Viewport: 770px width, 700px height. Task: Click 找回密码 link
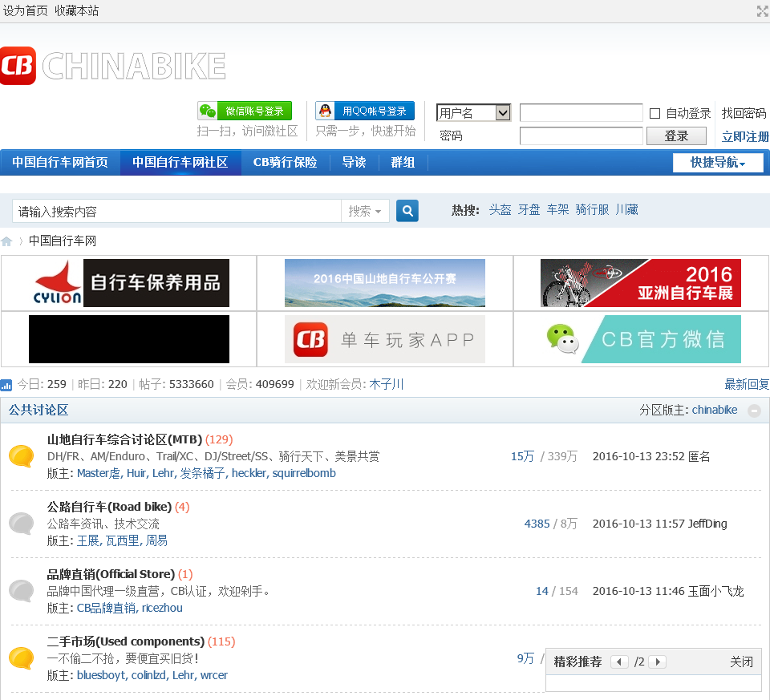pos(744,113)
